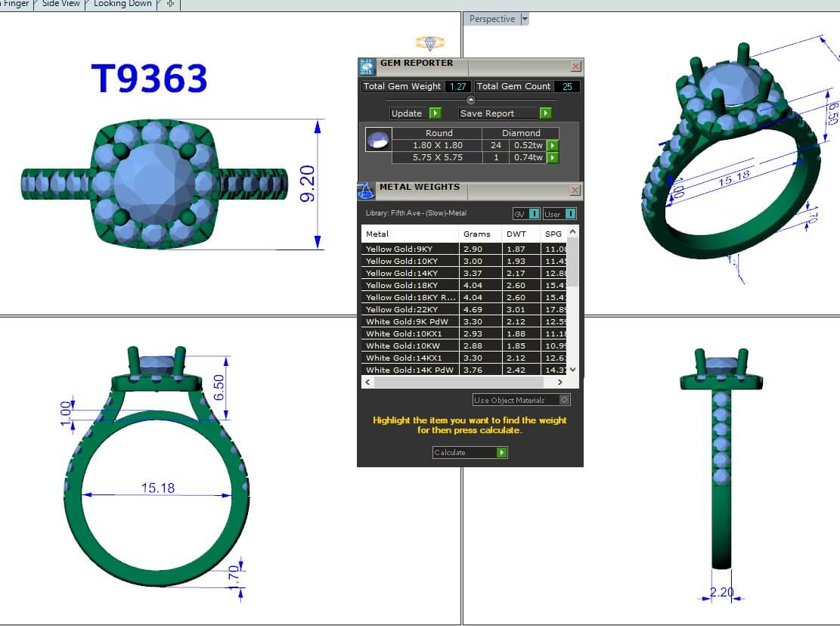Screen dimensions: 840x626
Task: Enable Use Object Materials option
Action: click(564, 400)
